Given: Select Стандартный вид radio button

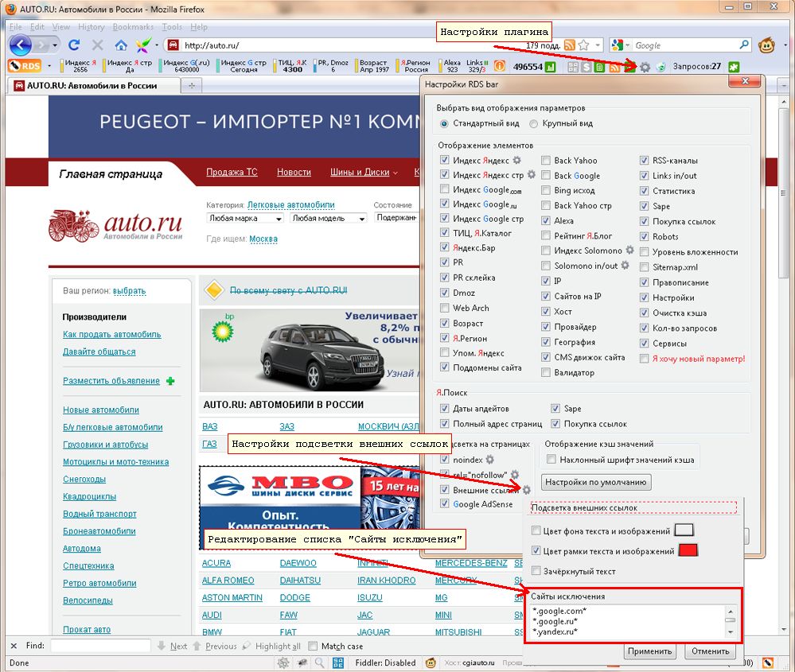Looking at the screenshot, I should point(444,123).
